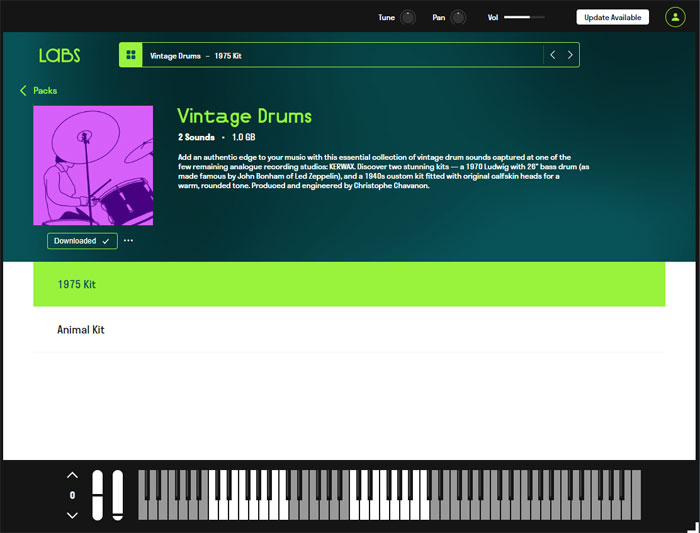The height and width of the screenshot is (533, 700).
Task: Adjust the Vol slider
Action: [x=524, y=17]
